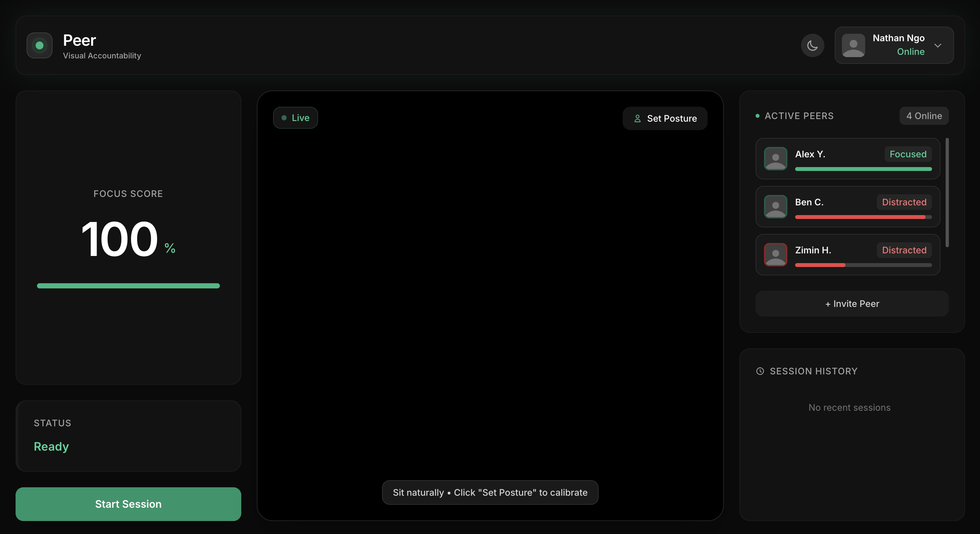Click the Peer green dot logo icon

(x=40, y=45)
